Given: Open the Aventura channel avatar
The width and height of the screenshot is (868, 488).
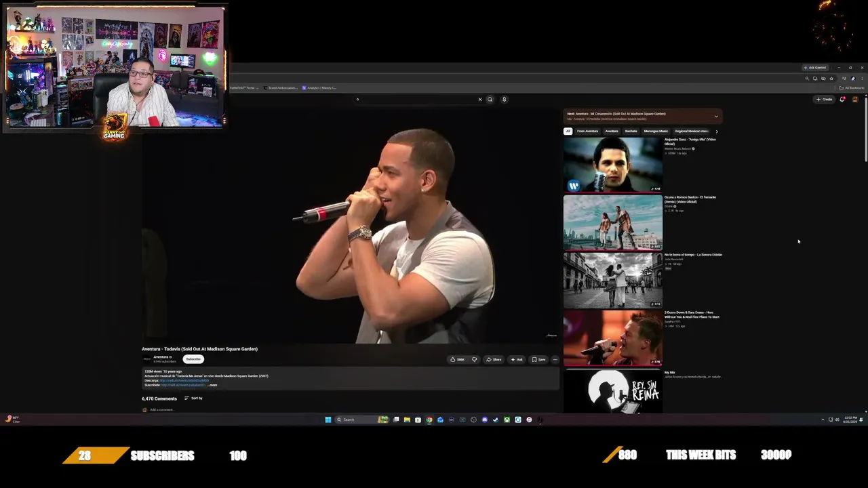Looking at the screenshot, I should click(147, 359).
